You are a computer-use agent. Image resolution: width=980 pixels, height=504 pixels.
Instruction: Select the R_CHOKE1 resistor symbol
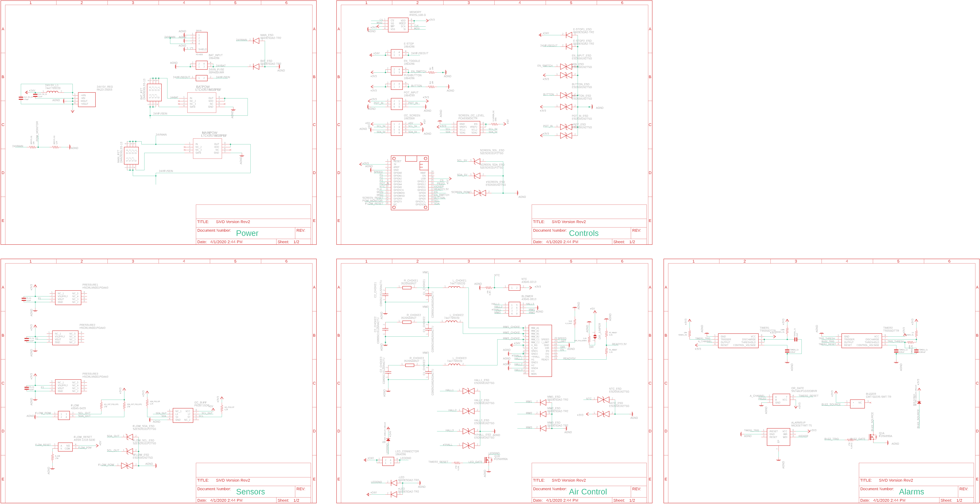coord(407,287)
